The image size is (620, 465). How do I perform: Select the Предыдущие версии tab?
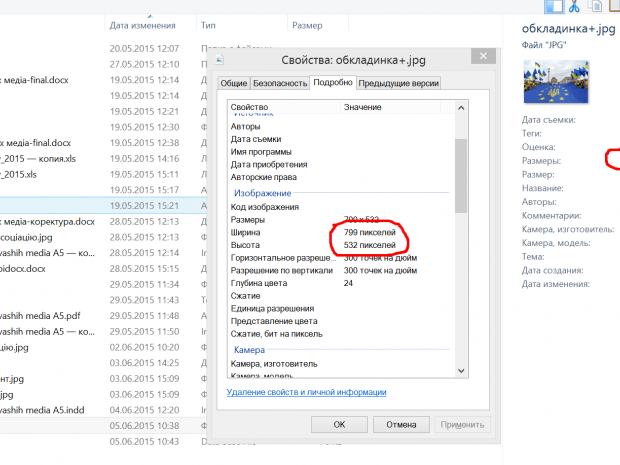tap(399, 84)
